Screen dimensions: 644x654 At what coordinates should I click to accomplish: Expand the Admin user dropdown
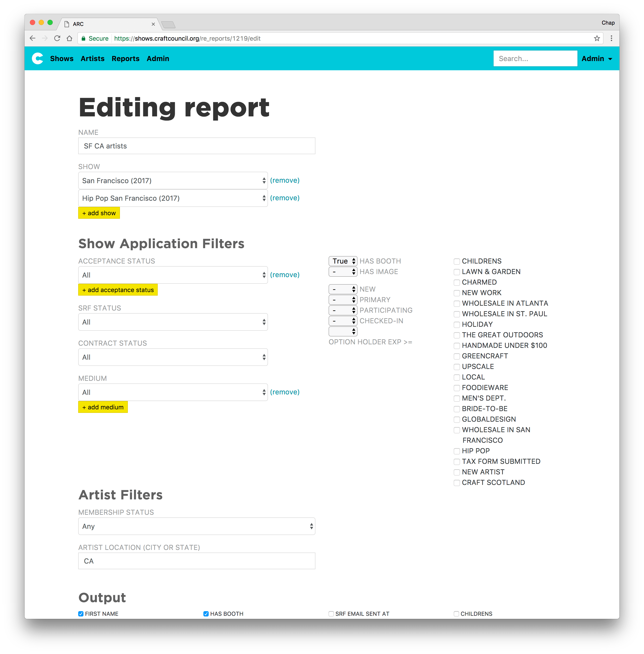point(597,58)
